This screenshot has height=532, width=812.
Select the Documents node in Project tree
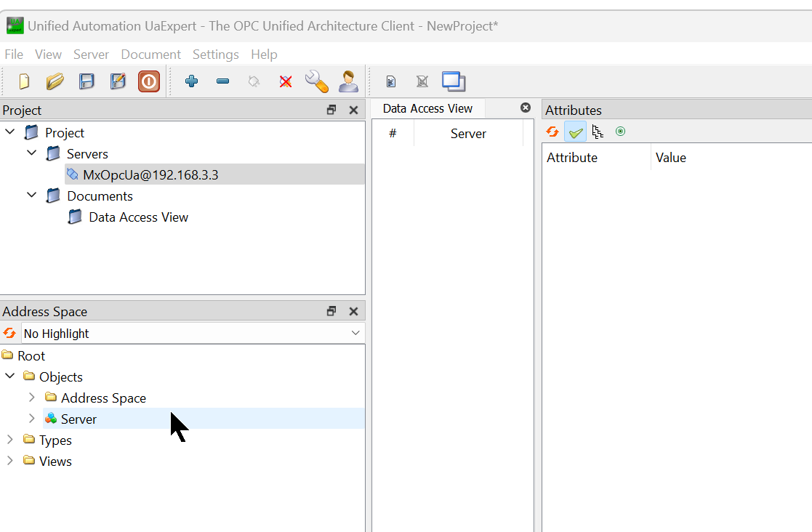point(100,196)
